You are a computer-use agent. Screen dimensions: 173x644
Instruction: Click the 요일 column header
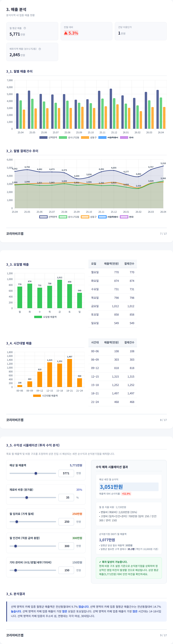pyautogui.click(x=94, y=264)
